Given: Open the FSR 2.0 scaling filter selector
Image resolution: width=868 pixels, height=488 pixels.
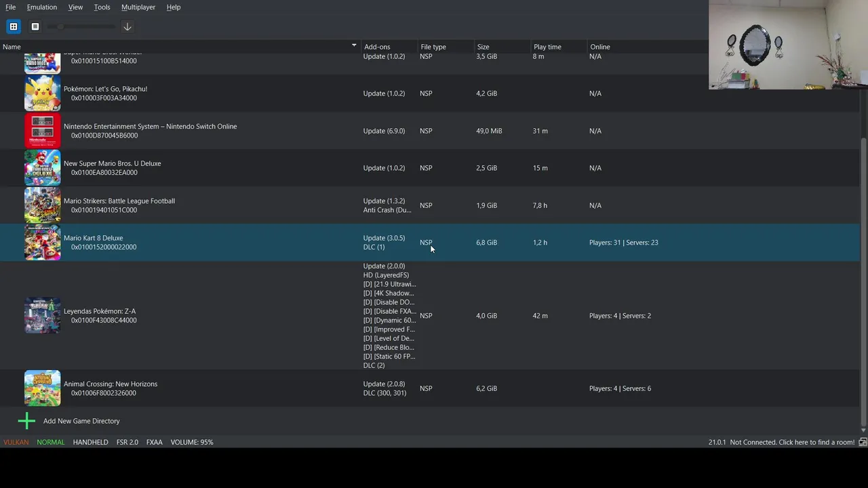Looking at the screenshot, I should tap(127, 442).
